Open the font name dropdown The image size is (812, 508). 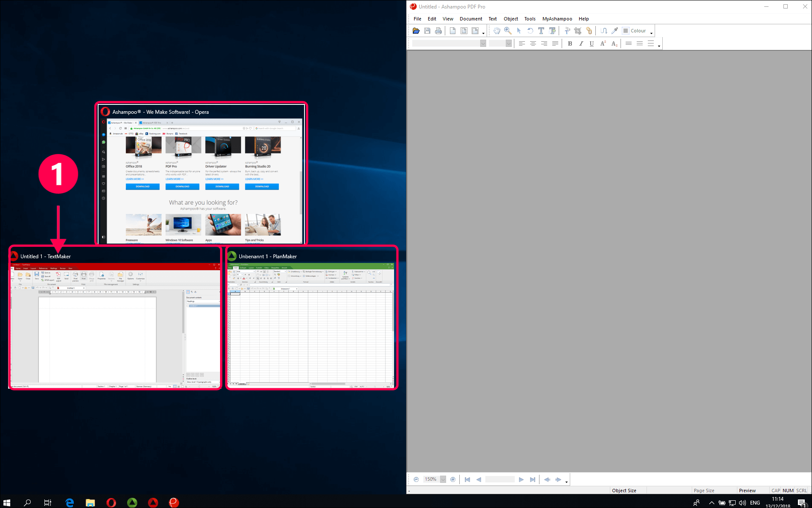click(x=483, y=43)
